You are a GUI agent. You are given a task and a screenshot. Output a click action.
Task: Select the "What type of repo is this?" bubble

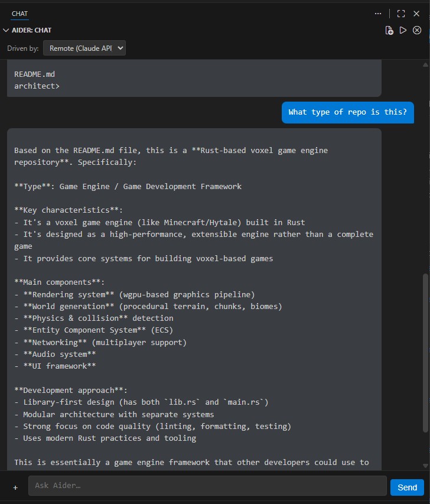347,112
